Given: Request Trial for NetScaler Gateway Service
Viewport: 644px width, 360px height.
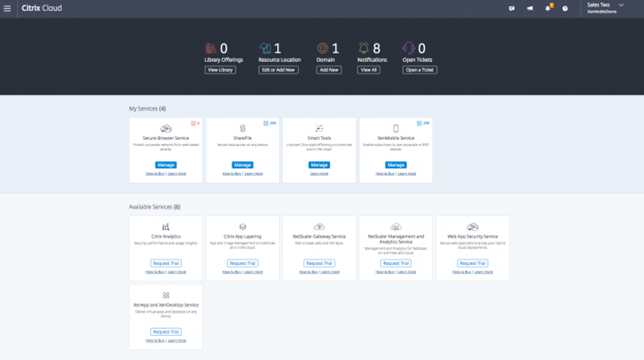Looking at the screenshot, I should pos(319,263).
